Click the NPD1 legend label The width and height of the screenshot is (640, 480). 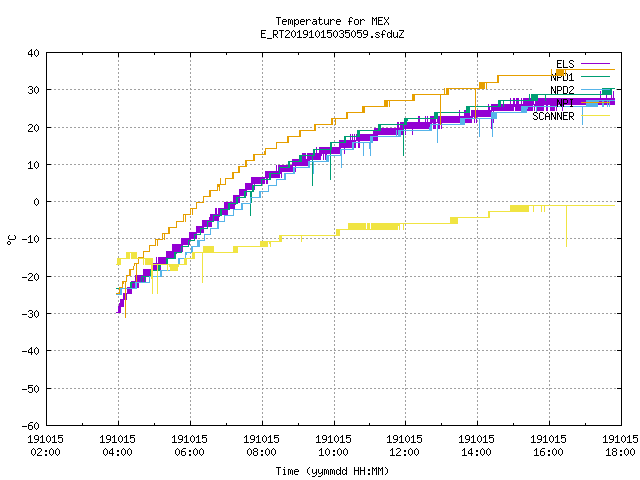tap(562, 77)
